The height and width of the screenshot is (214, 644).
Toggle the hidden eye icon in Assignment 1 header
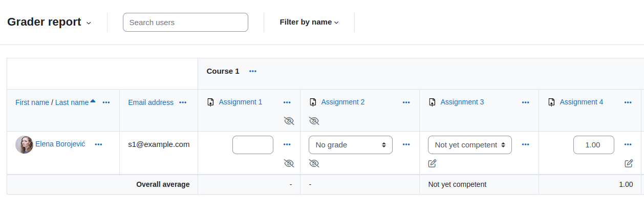click(289, 121)
